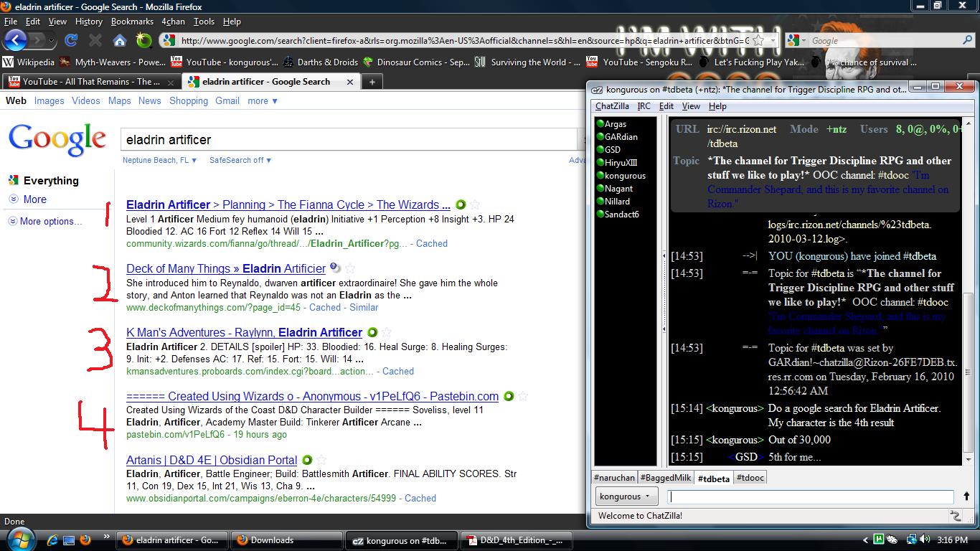Open the Pastebin Wizards result link
980x551 pixels.
(x=312, y=396)
